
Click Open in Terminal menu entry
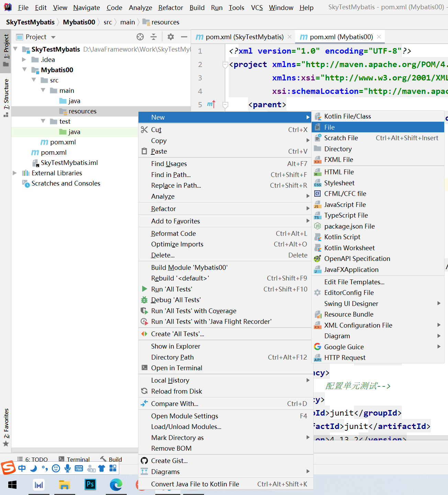click(x=177, y=368)
